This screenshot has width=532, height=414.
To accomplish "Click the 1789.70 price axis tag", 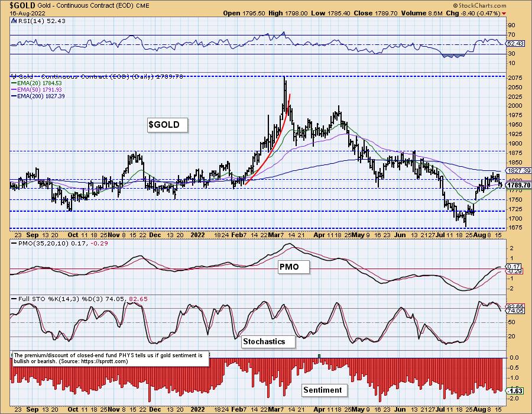I will [x=518, y=185].
